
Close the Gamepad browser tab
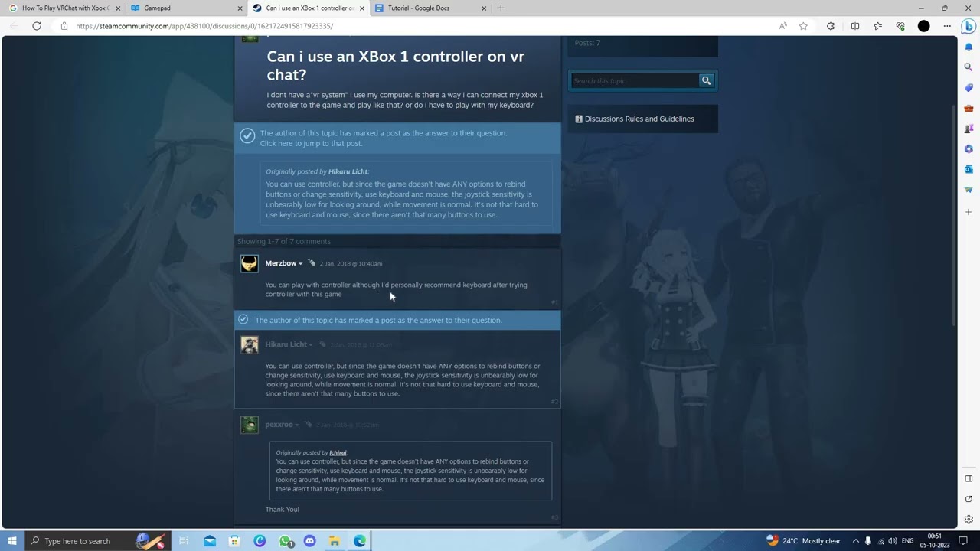[x=240, y=8]
